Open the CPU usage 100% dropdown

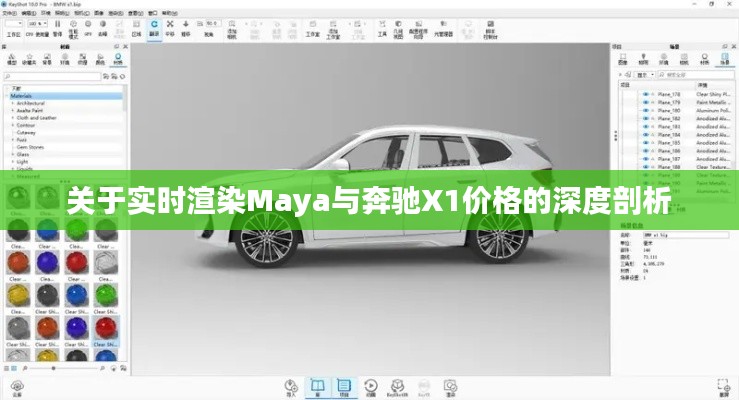tap(37, 24)
